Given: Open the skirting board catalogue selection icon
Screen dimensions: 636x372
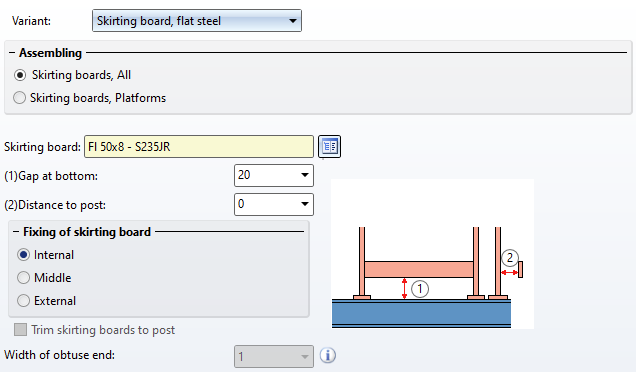Looking at the screenshot, I should coord(329,146).
